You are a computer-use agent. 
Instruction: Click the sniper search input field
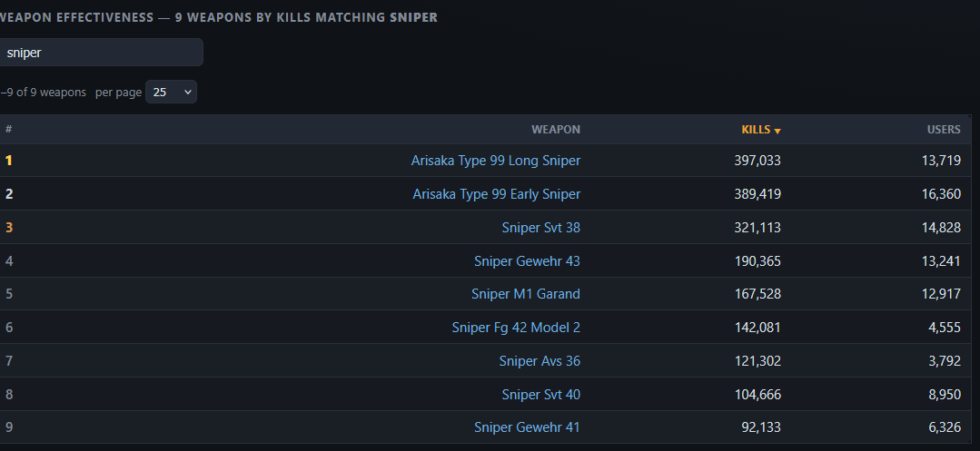pyautogui.click(x=100, y=53)
